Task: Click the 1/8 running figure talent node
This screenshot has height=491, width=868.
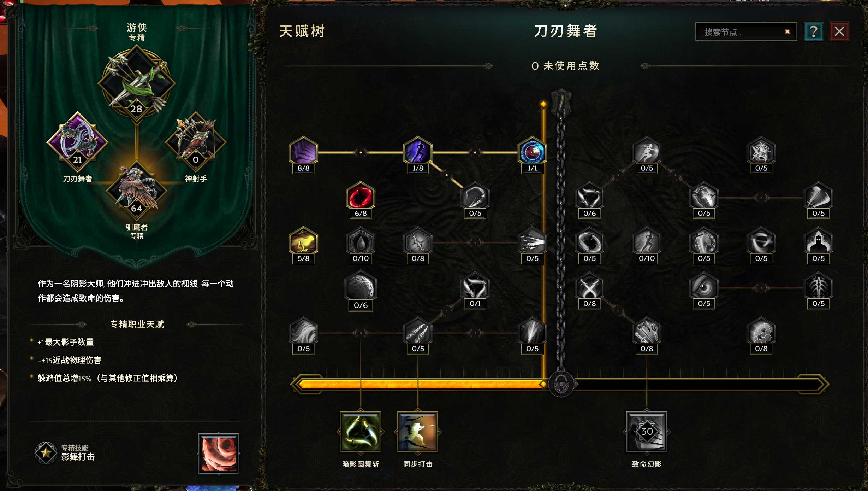Action: click(x=418, y=151)
